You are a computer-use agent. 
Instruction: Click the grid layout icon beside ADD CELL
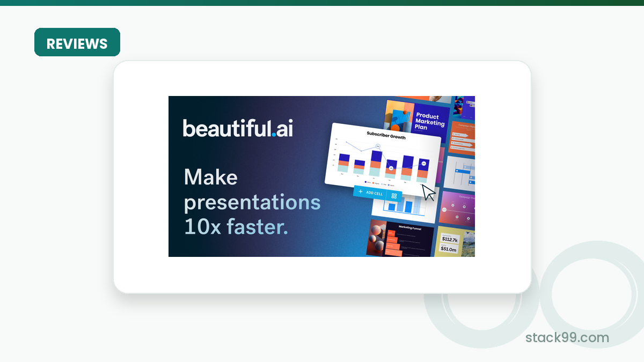click(x=394, y=196)
